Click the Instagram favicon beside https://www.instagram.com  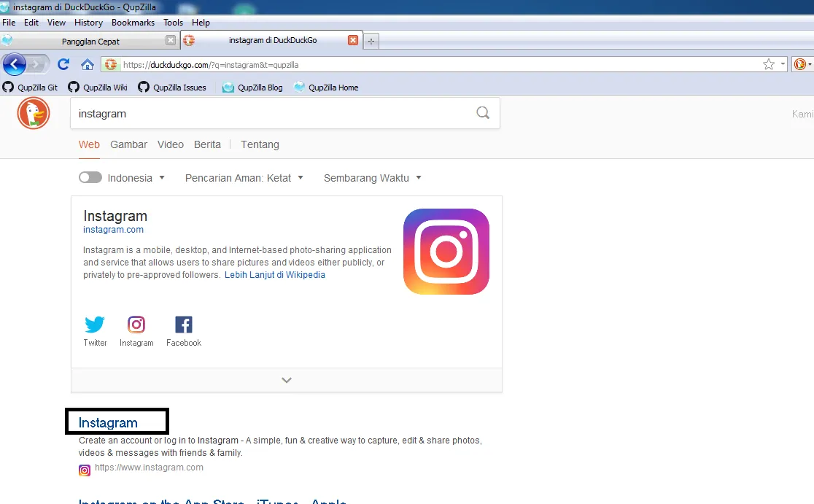click(x=85, y=470)
